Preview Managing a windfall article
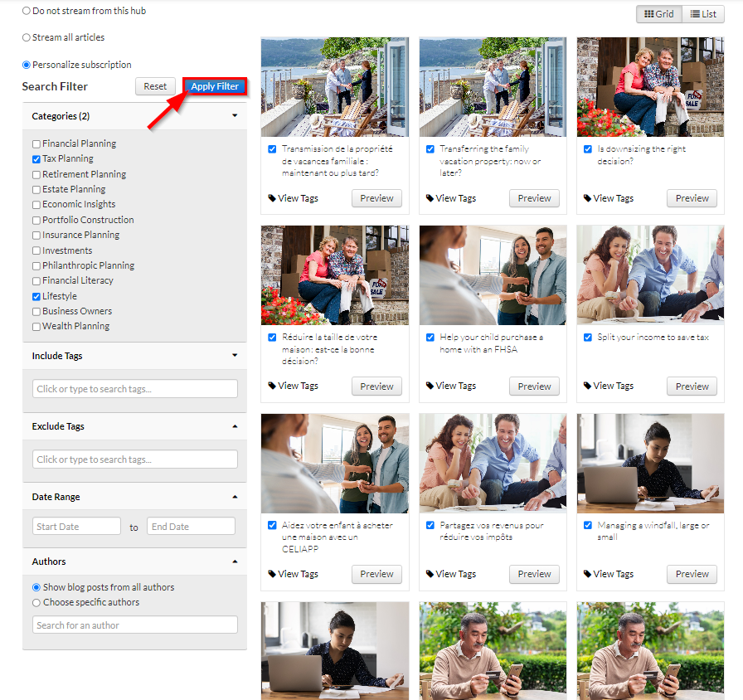 [x=692, y=574]
